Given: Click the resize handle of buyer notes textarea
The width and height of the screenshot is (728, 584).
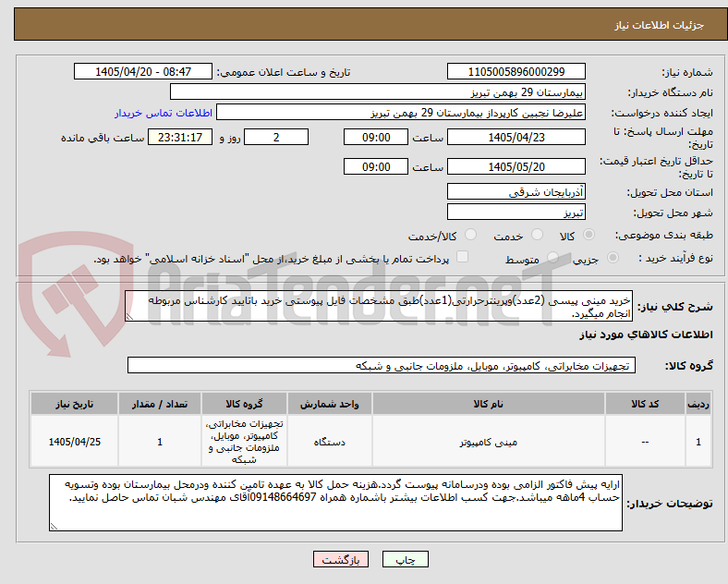Looking at the screenshot, I should point(54,527).
